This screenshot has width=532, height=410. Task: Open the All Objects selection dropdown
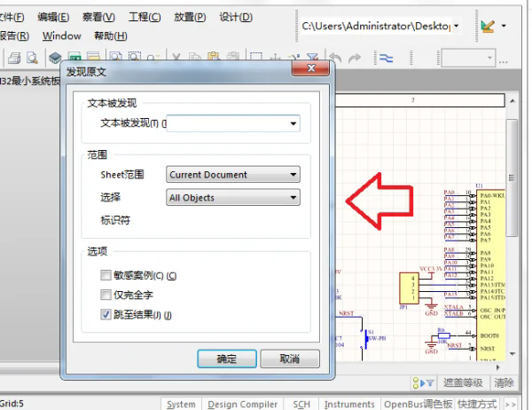point(233,197)
